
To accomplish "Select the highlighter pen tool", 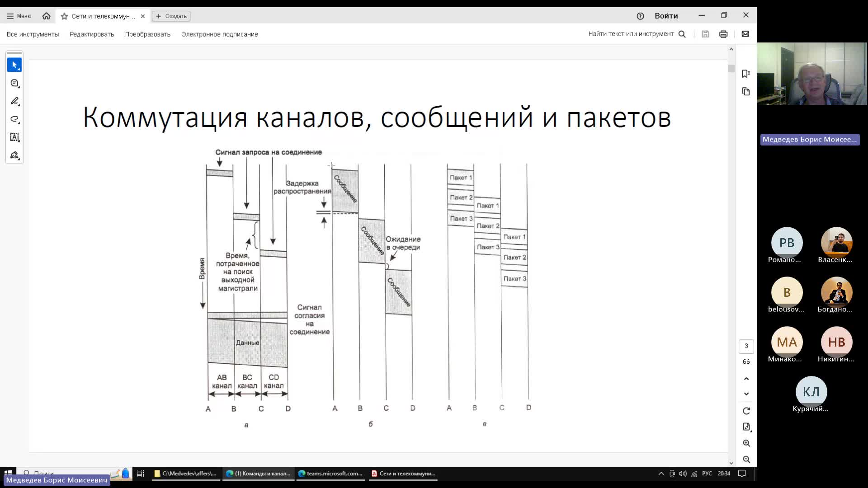I will [x=14, y=101].
